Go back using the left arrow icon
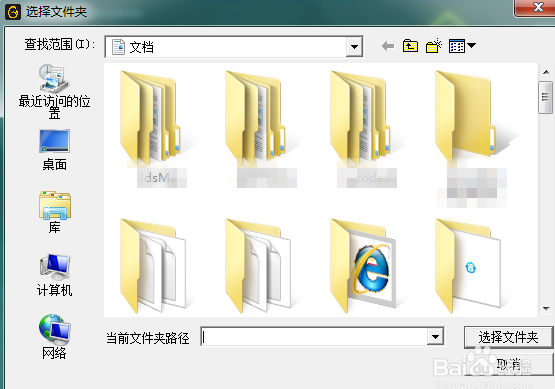 coord(388,46)
